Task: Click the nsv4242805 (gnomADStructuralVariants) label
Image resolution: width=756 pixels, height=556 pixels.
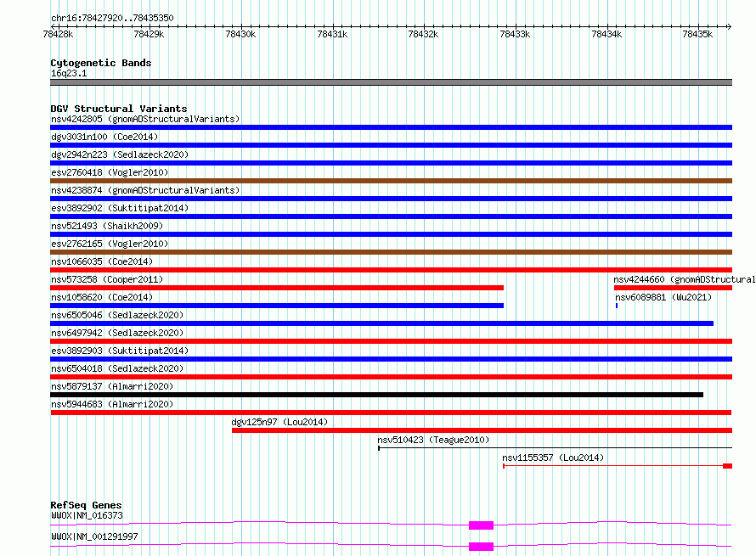Action: 145,119
